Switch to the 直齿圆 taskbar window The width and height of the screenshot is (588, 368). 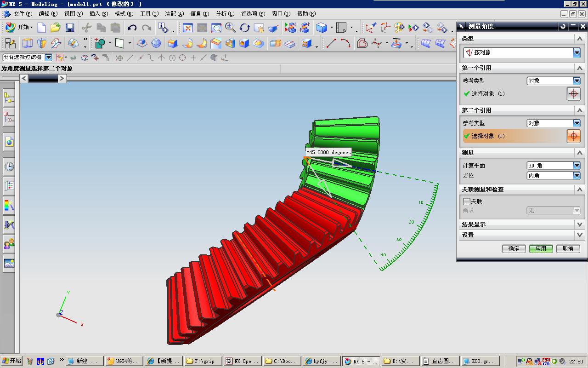click(x=439, y=362)
